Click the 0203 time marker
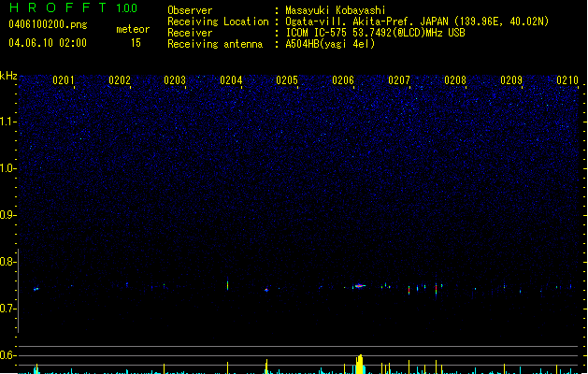The height and width of the screenshot is (374, 588). (x=175, y=80)
